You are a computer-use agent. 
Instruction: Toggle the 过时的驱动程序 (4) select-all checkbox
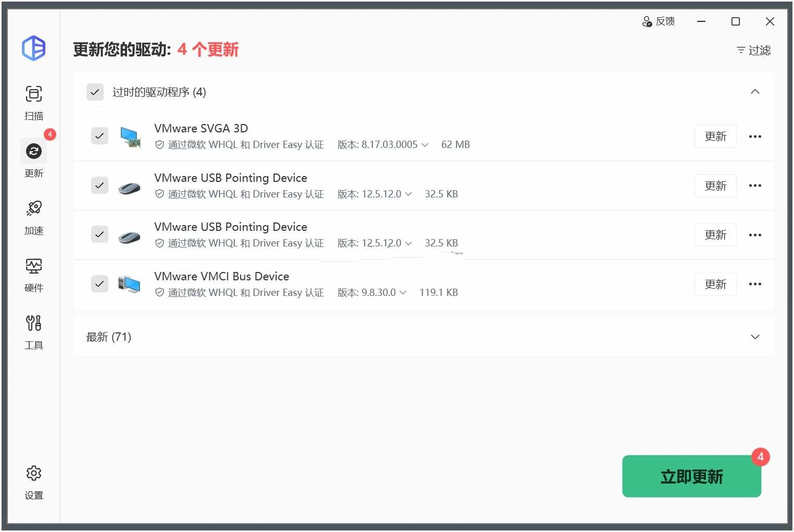(x=95, y=92)
